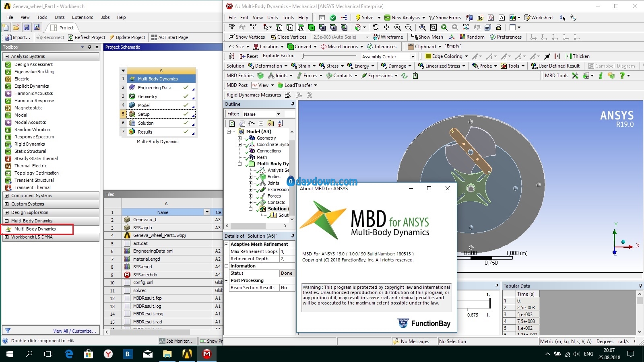This screenshot has height=362, width=644.
Task: Open the Help menu in Mechanical
Action: pos(303,18)
